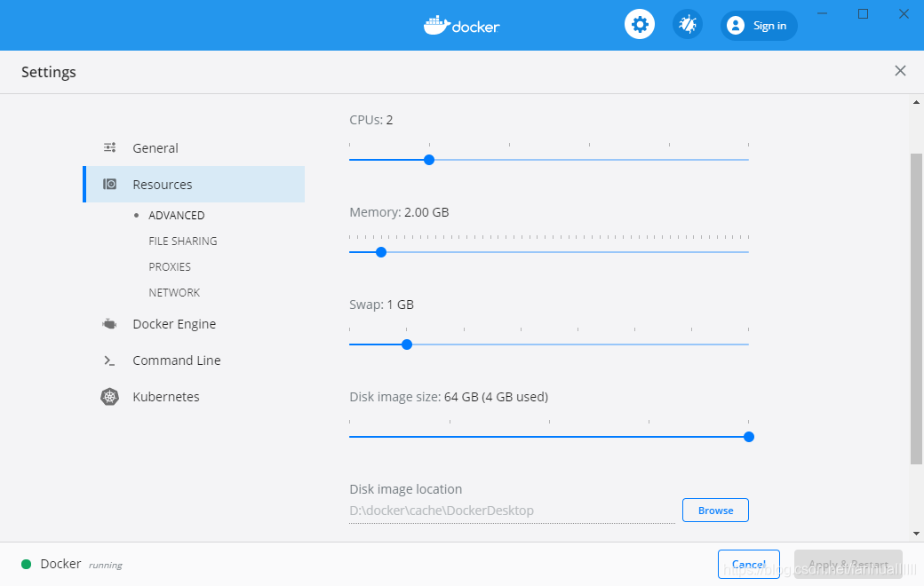Click the Command Line prompt icon
Viewport: 924px width, 586px height.
point(109,360)
